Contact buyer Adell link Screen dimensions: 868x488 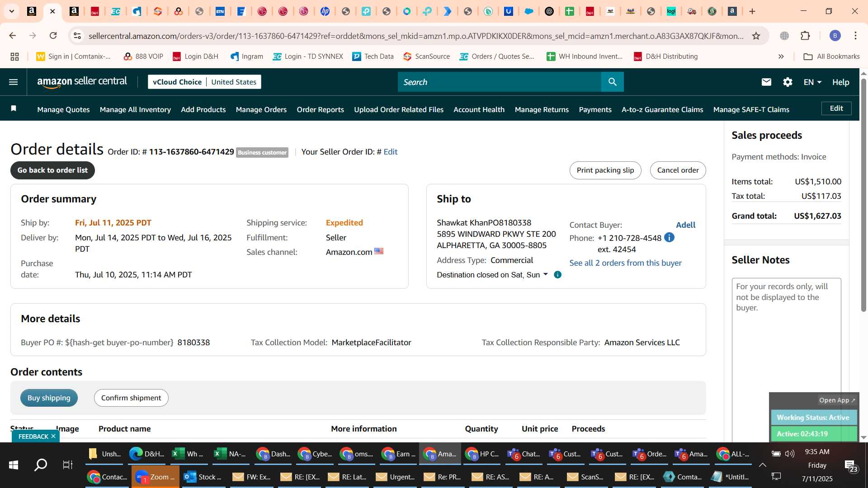pyautogui.click(x=685, y=225)
